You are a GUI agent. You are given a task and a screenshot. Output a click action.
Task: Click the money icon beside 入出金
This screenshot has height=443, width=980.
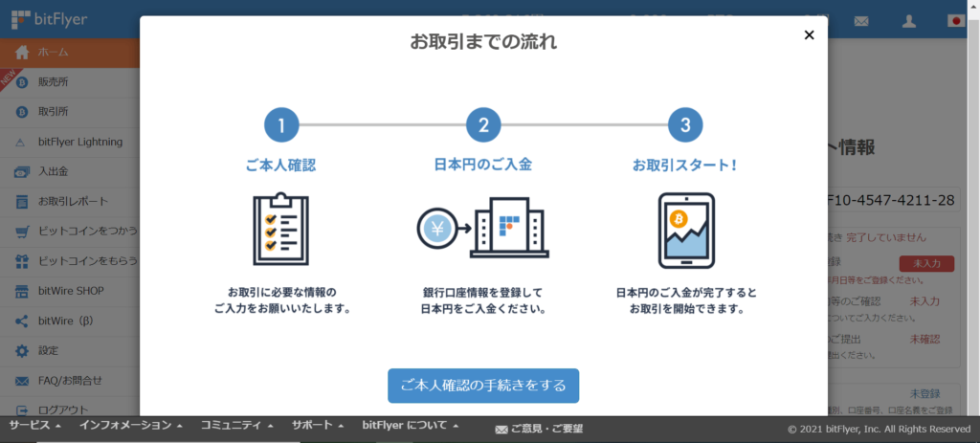(22, 172)
